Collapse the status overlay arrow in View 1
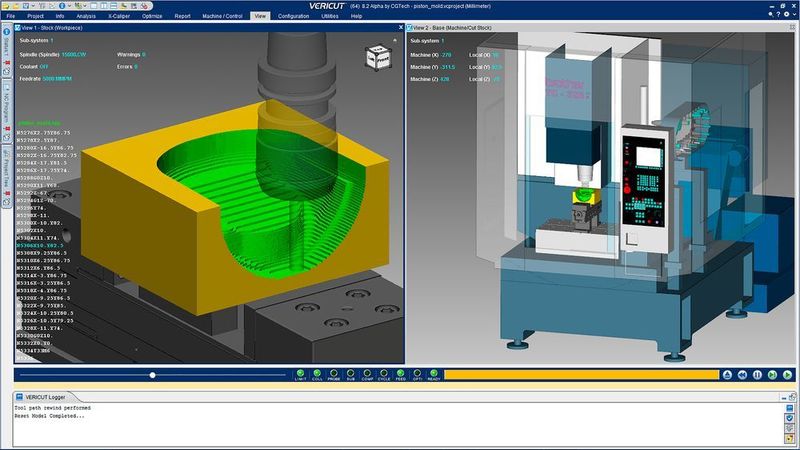The height and width of the screenshot is (450, 800). point(394,40)
